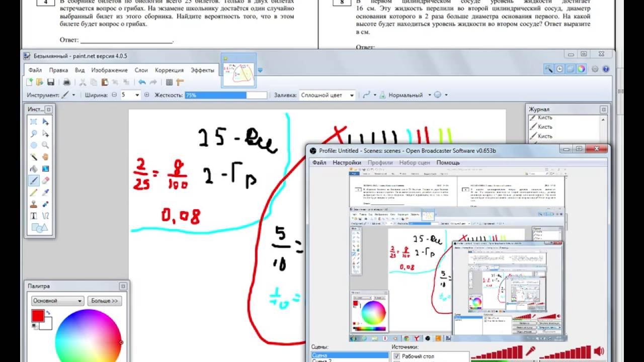Toggle the Tools window button
644x362 pixels.
coord(548,69)
